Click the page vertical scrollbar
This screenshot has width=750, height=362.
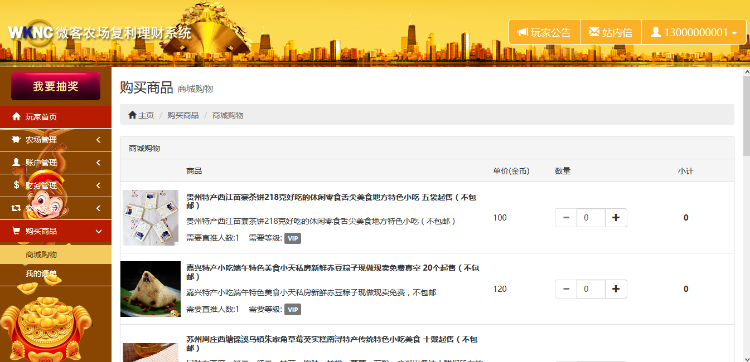(x=746, y=116)
